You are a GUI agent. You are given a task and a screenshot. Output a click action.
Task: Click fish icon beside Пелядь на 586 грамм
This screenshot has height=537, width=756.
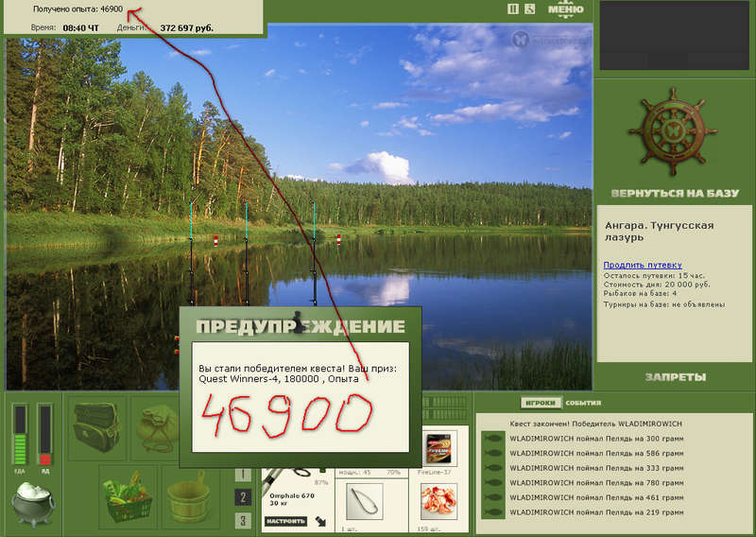[x=492, y=454]
